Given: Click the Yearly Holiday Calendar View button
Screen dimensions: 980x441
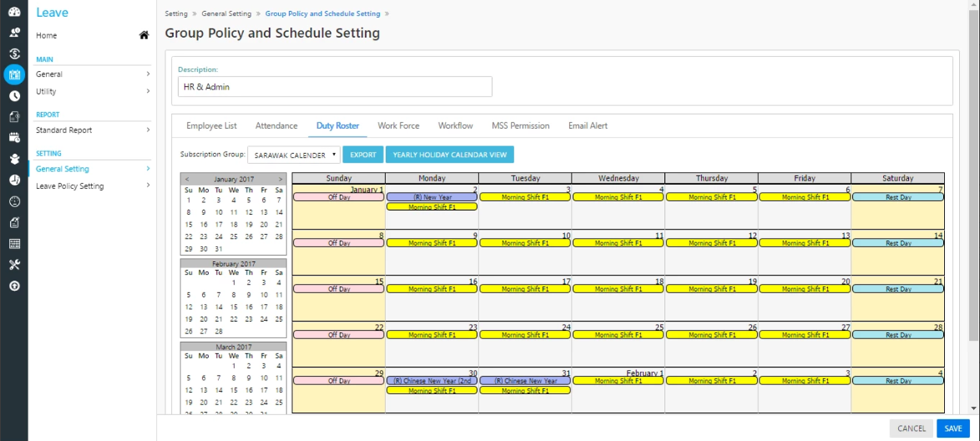Looking at the screenshot, I should [x=450, y=155].
